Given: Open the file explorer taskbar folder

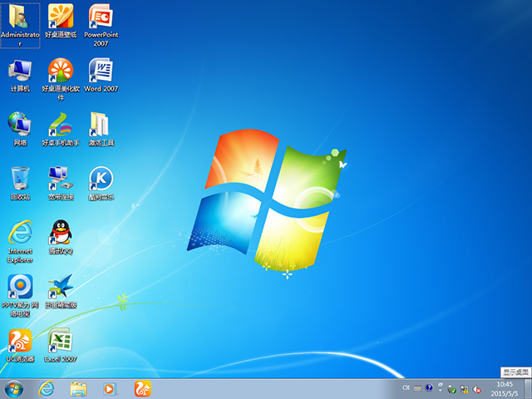Looking at the screenshot, I should [79, 388].
